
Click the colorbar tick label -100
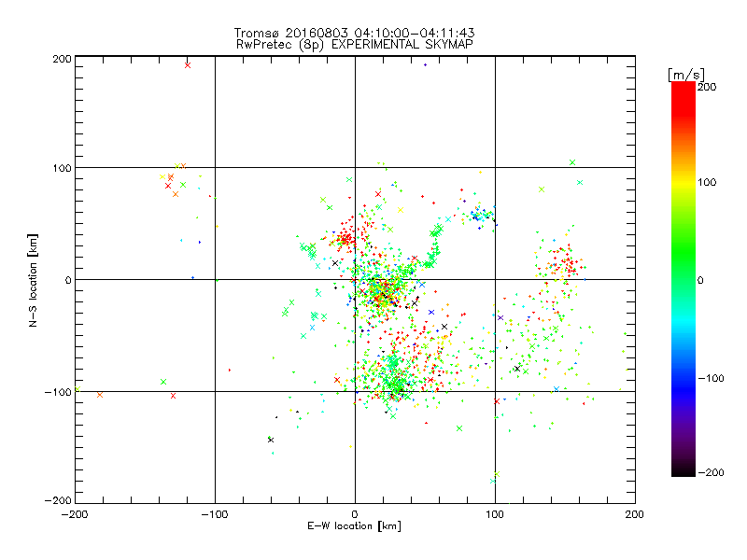(711, 378)
